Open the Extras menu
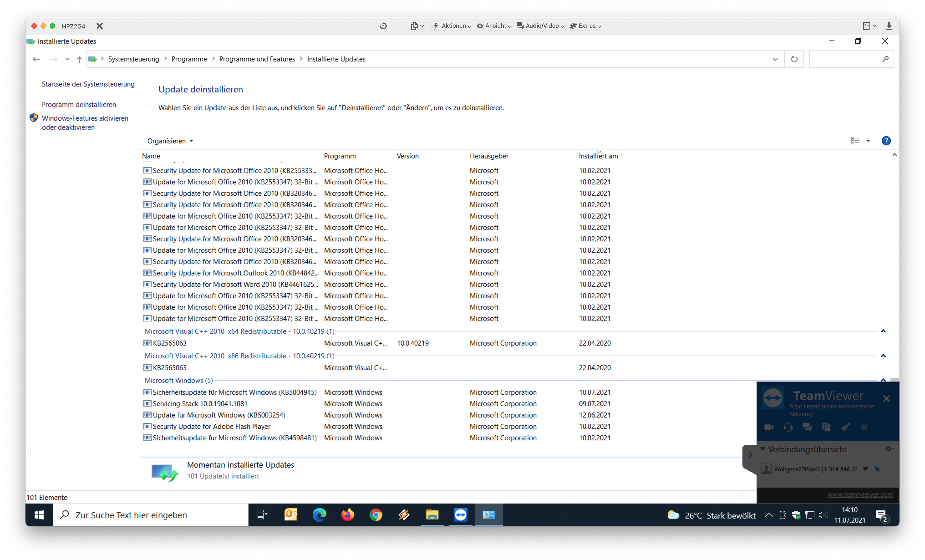This screenshot has height=560, width=925. (585, 26)
